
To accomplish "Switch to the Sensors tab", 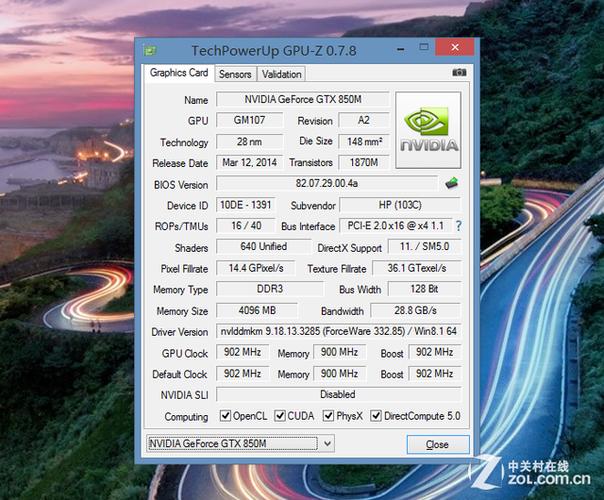I will click(x=235, y=74).
